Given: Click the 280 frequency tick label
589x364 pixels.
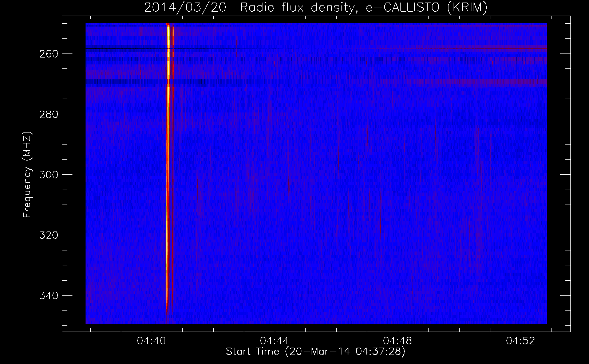Looking at the screenshot, I should tap(48, 114).
